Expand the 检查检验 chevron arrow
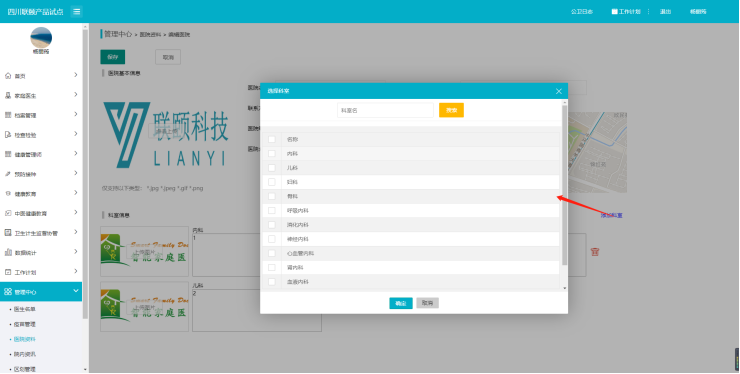Screen dimensions: 740x374 (76, 134)
